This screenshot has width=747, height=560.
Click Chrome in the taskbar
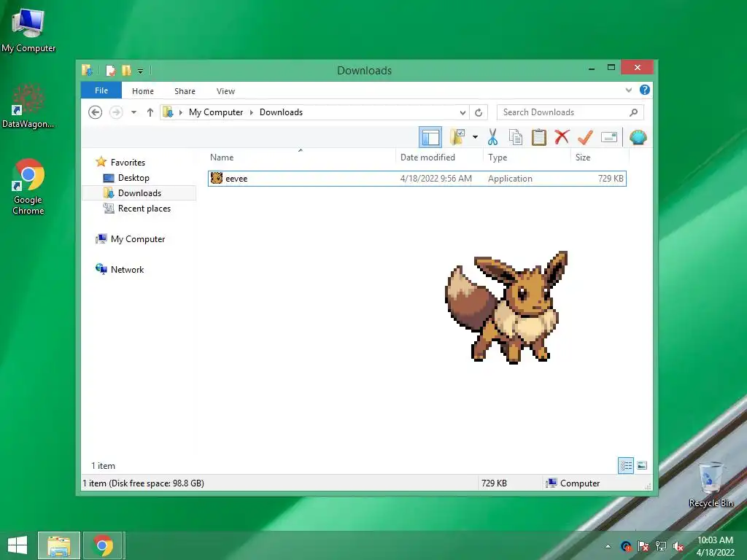coord(103,545)
